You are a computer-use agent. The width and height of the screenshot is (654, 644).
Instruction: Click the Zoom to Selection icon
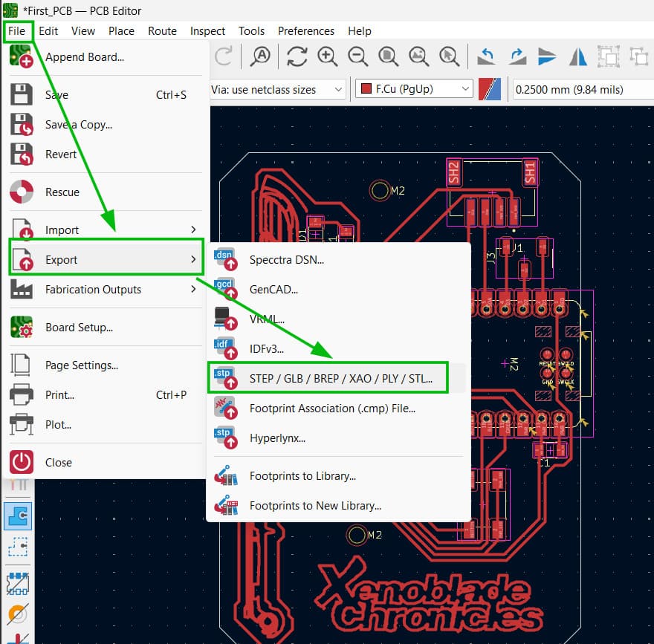447,56
